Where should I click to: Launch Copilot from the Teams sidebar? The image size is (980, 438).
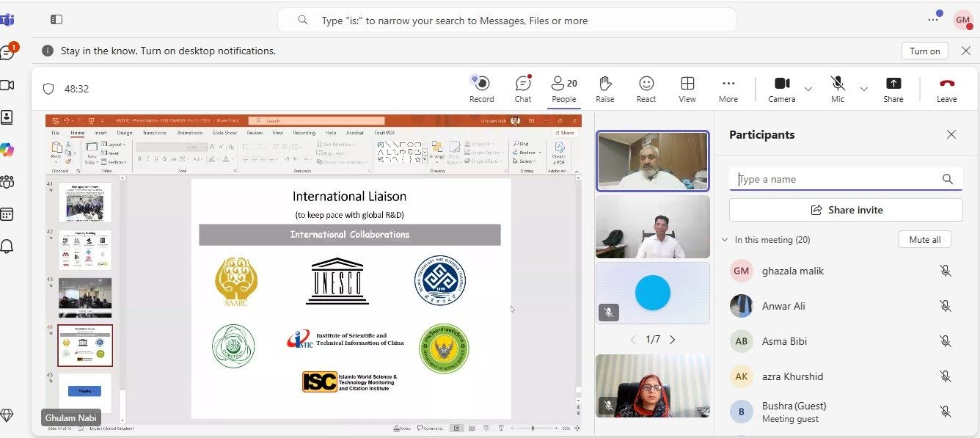click(x=7, y=150)
